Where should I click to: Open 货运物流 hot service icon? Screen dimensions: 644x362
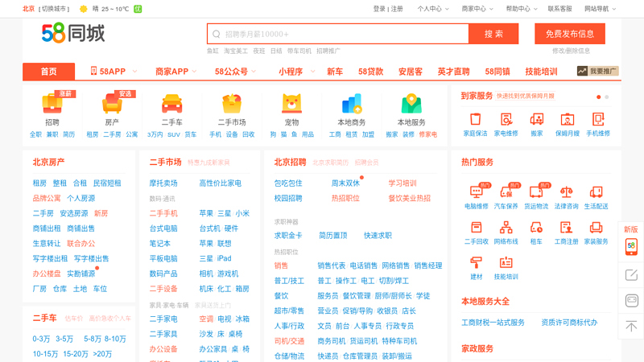[536, 191]
